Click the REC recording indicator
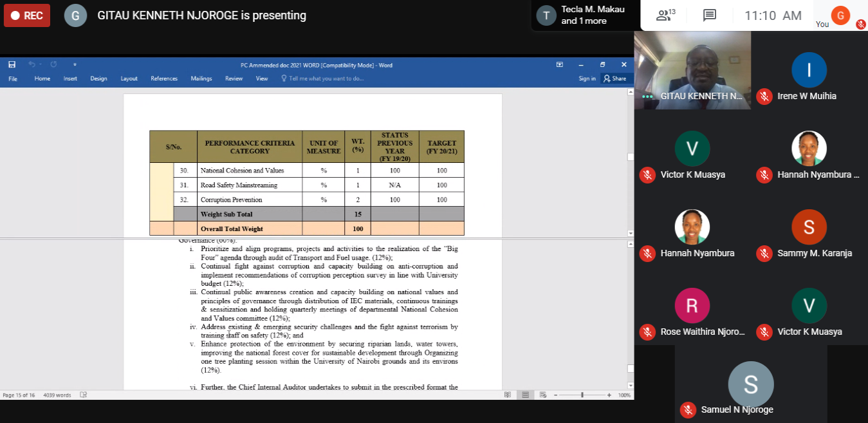The height and width of the screenshot is (423, 868). point(27,15)
